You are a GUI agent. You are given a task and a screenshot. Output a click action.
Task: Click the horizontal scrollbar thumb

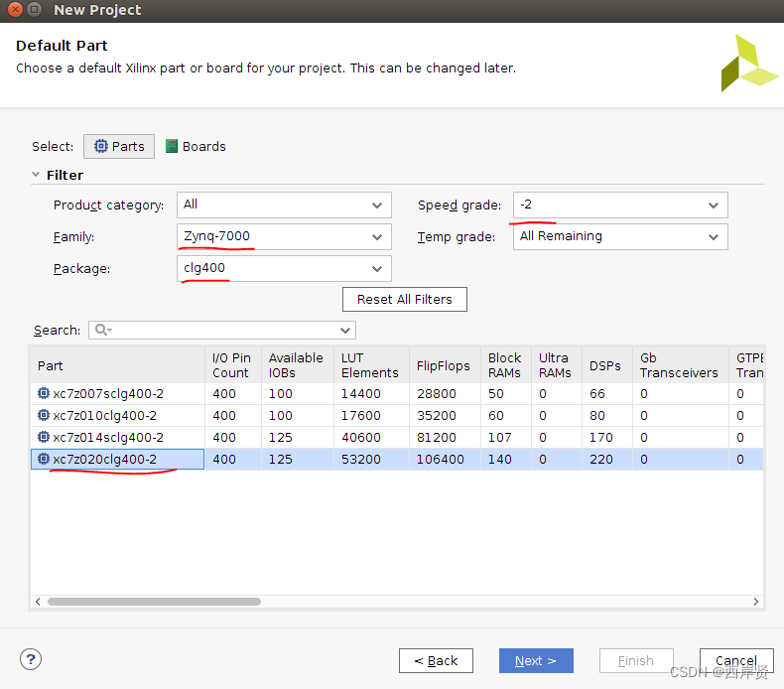click(x=154, y=602)
